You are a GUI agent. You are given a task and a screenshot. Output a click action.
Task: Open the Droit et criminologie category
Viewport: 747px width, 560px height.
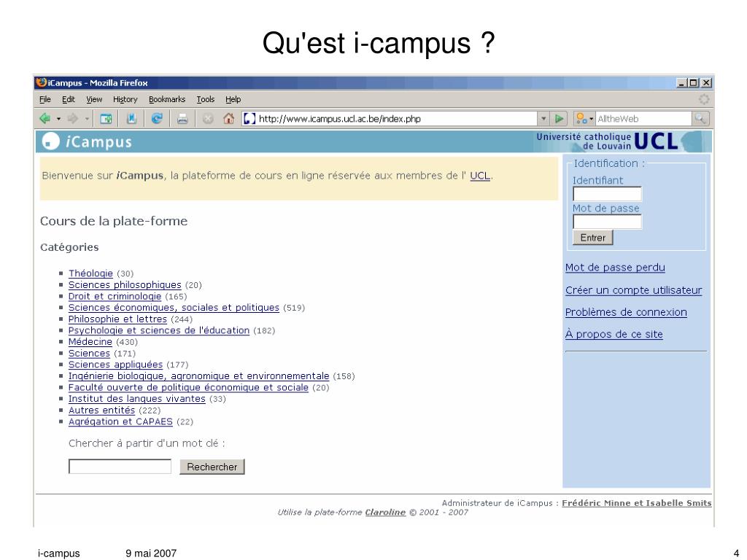[x=115, y=296]
